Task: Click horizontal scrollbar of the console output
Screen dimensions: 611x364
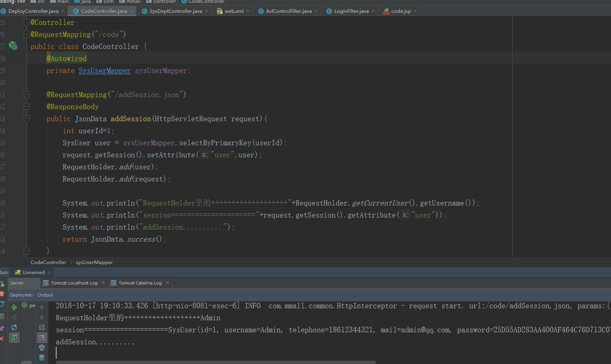Action: 216,362
